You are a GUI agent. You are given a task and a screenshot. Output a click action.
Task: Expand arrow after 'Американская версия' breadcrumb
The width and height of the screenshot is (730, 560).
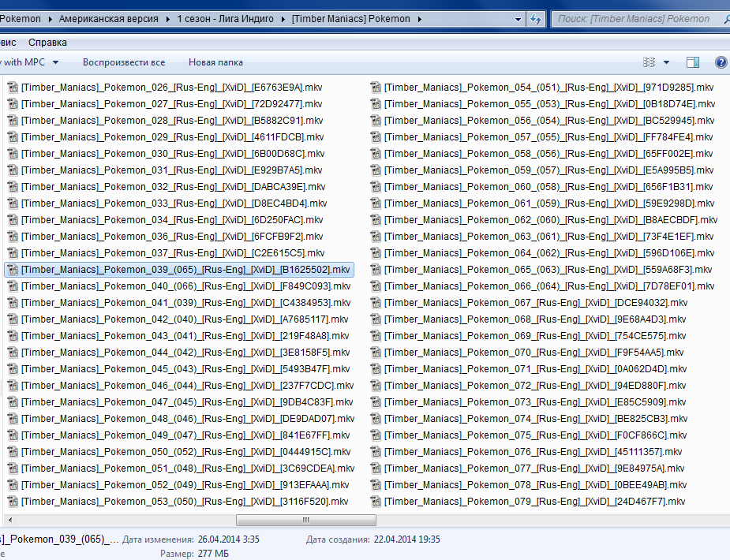click(167, 20)
